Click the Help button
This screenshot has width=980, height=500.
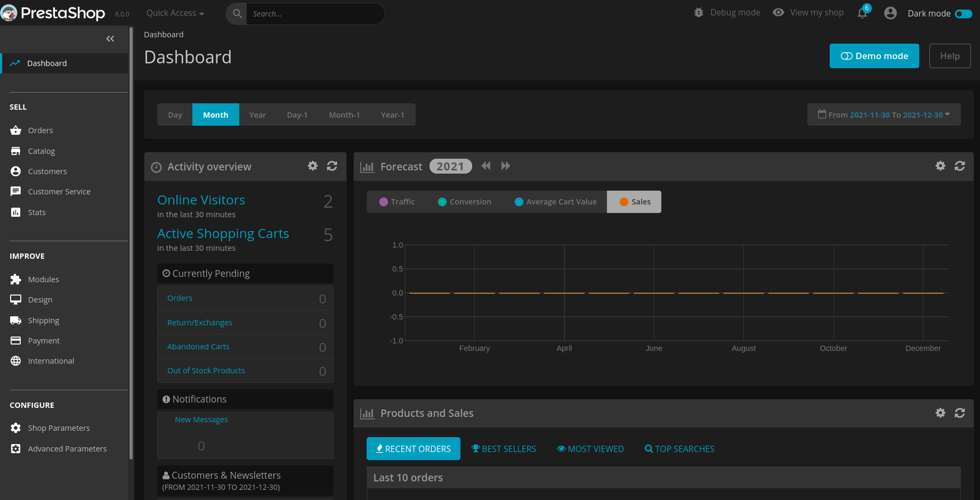tap(950, 56)
